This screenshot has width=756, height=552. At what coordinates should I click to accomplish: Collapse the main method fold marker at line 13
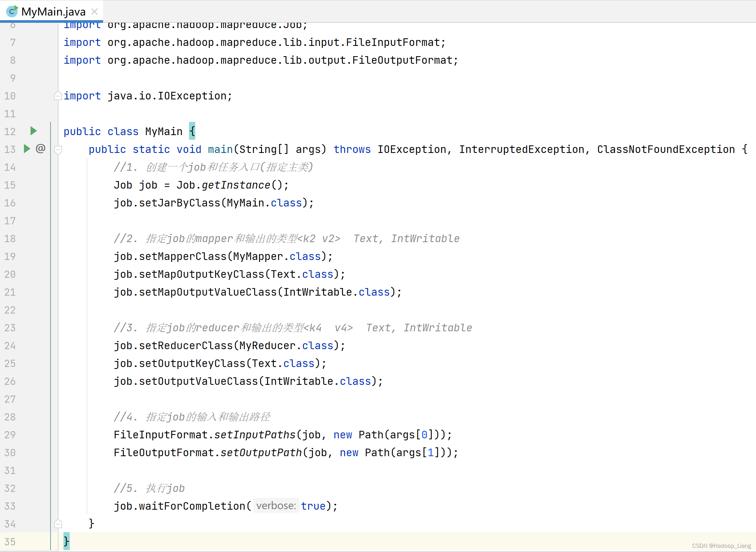58,150
